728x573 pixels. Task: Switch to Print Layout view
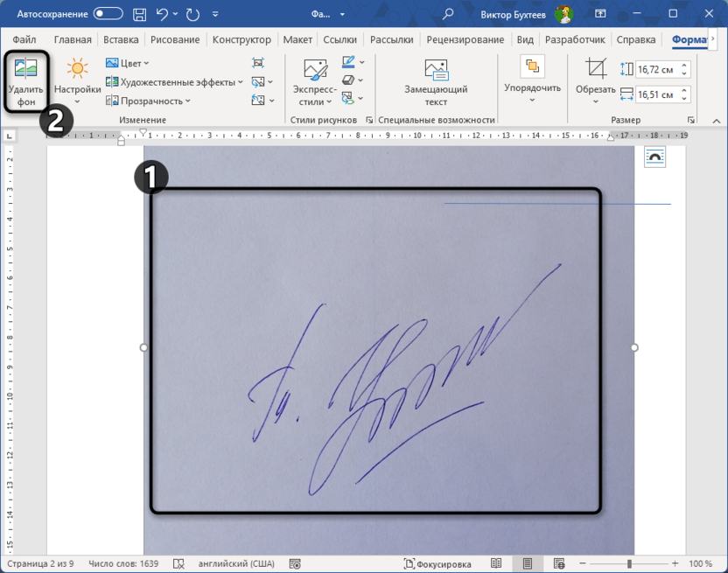tap(528, 563)
